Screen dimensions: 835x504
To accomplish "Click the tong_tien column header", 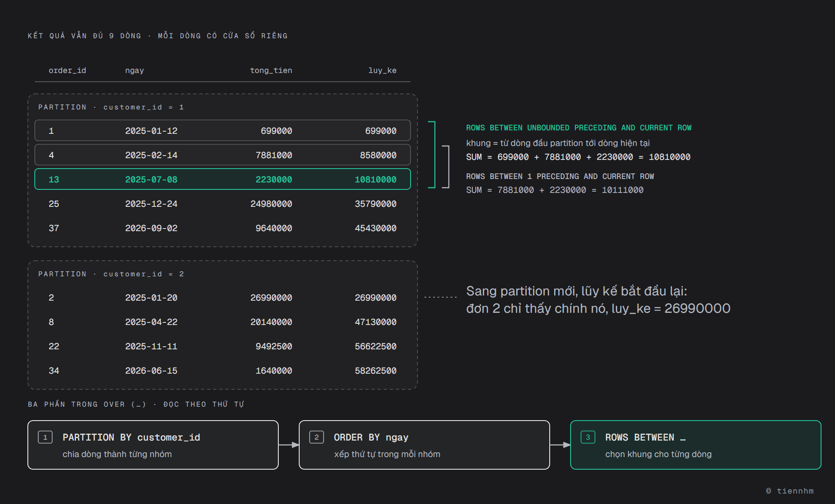I will coord(271,70).
